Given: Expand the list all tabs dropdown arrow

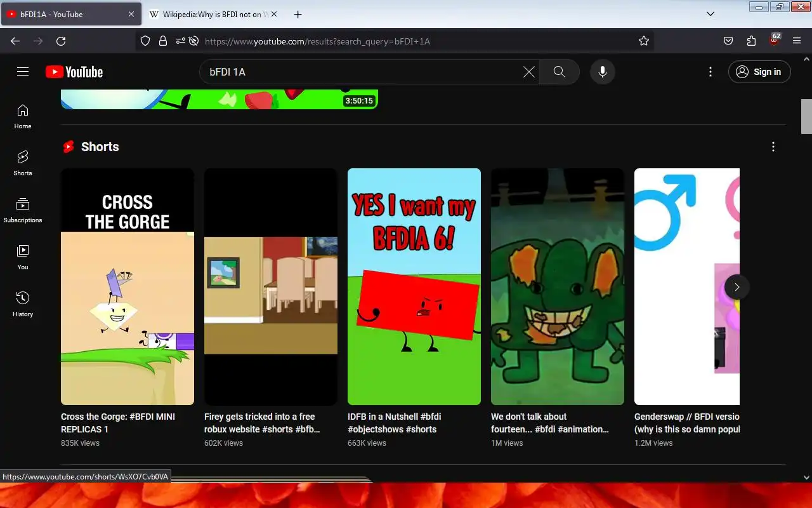Looking at the screenshot, I should (710, 14).
